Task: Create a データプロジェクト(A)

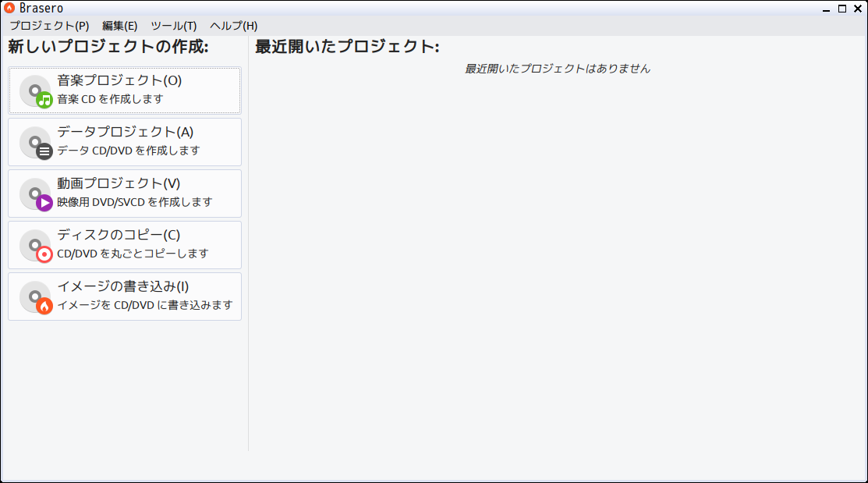Action: click(x=125, y=142)
